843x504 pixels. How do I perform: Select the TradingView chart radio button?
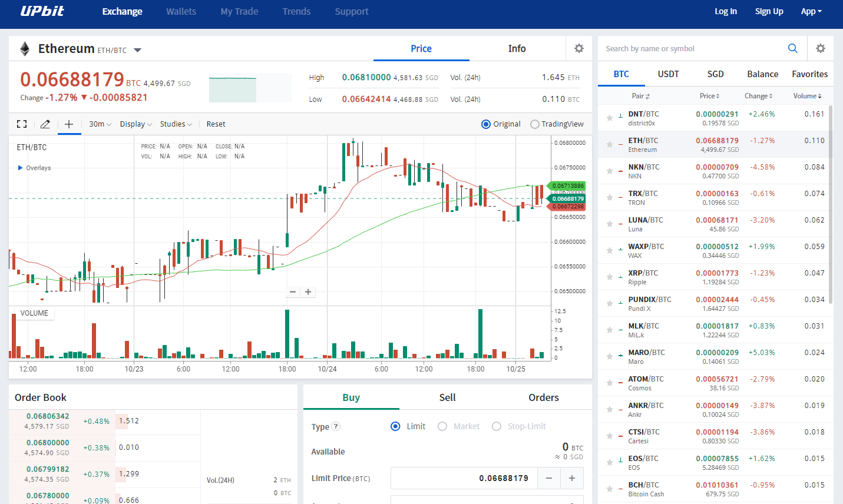point(535,124)
